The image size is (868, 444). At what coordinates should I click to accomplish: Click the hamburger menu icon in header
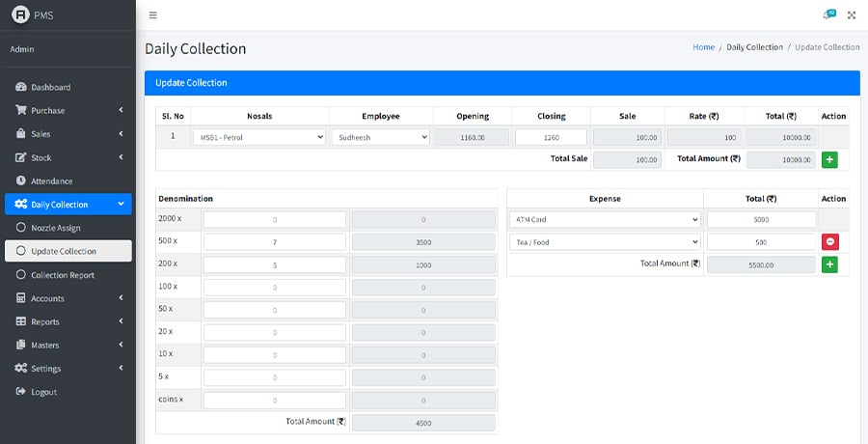point(153,15)
